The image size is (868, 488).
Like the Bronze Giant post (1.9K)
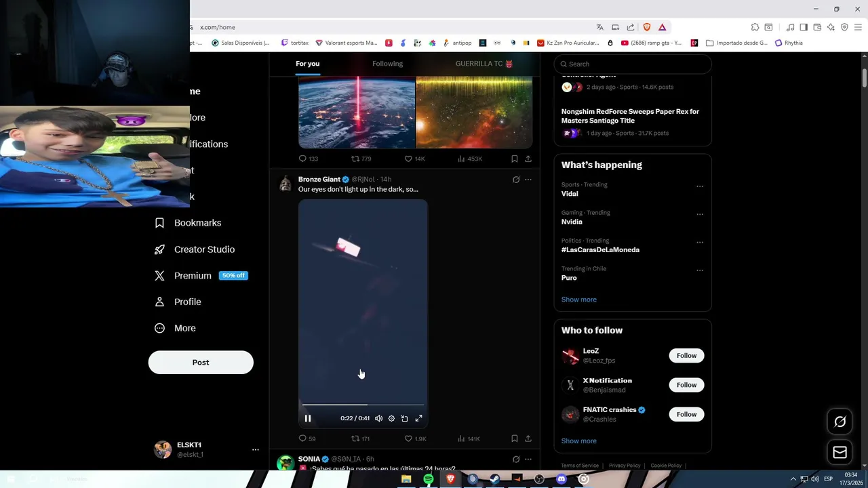pyautogui.click(x=415, y=439)
